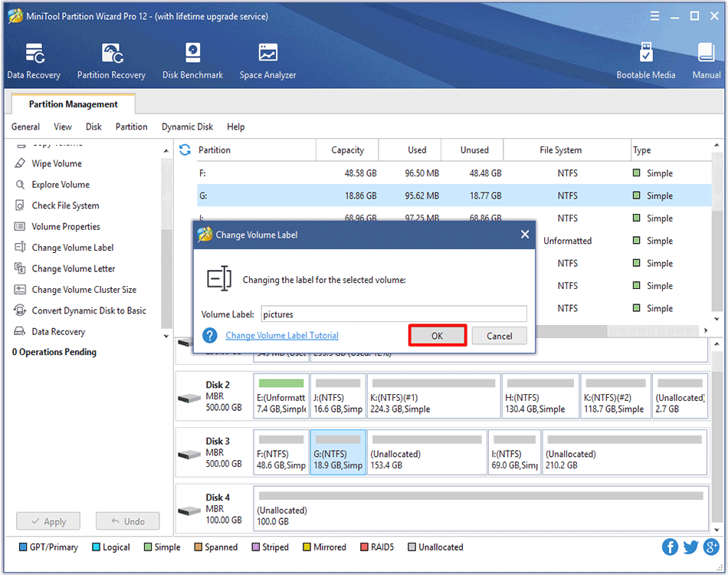Open Volume Properties

(65, 226)
